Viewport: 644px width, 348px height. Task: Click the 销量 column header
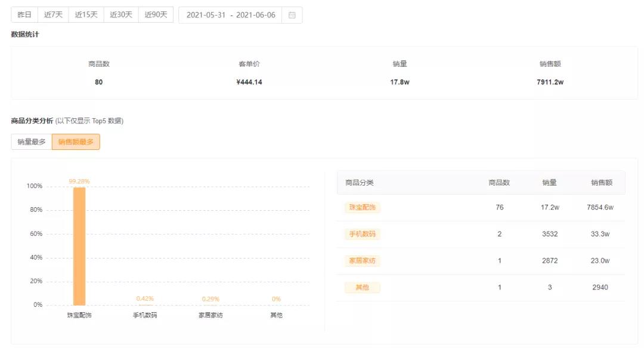(549, 183)
